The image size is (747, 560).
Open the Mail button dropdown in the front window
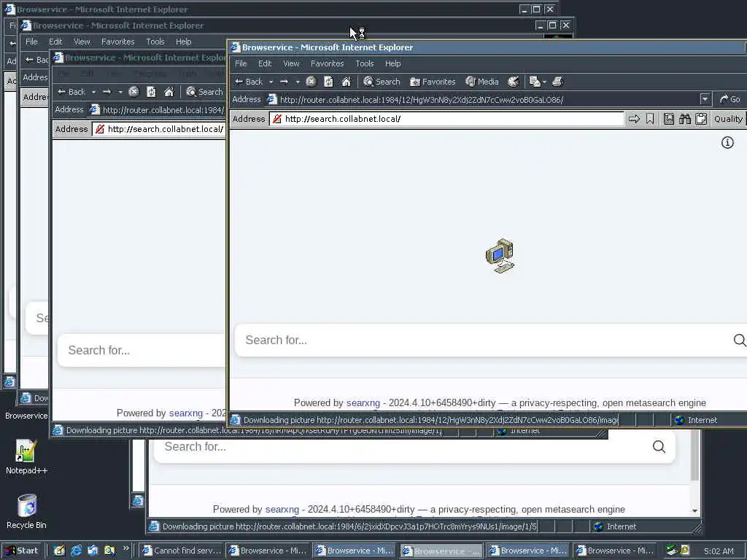click(544, 82)
